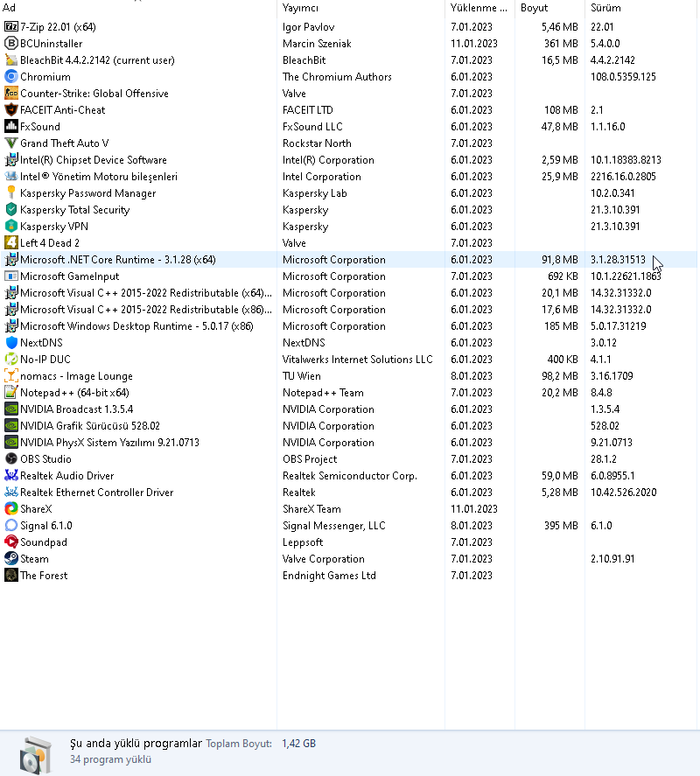Click version 10.42.526.2020 cell
Image resolution: width=700 pixels, height=776 pixels.
tap(624, 493)
